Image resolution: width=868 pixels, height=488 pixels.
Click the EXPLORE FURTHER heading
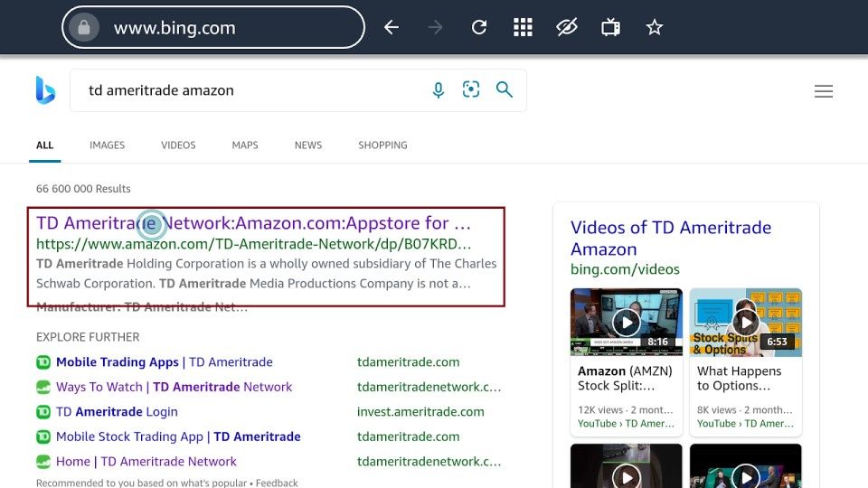pos(88,337)
